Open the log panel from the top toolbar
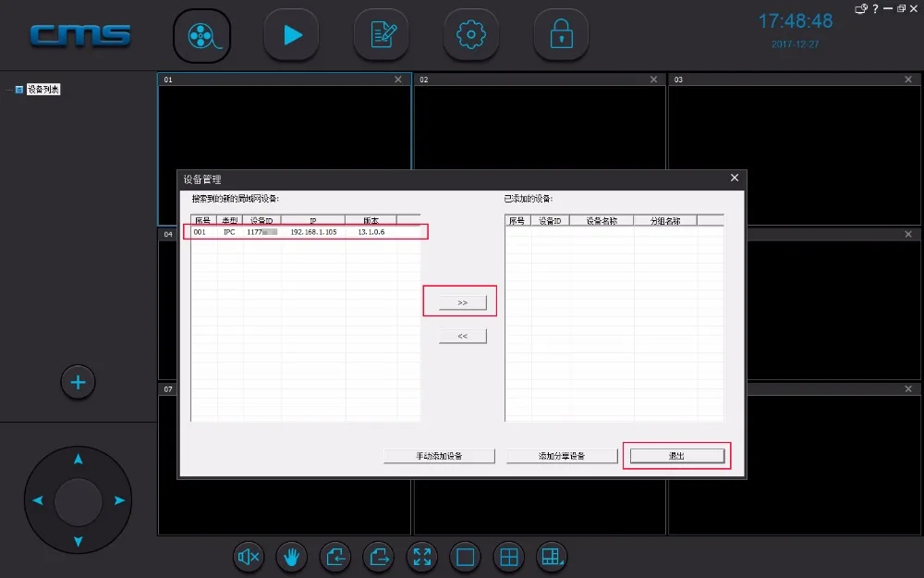 coord(382,34)
